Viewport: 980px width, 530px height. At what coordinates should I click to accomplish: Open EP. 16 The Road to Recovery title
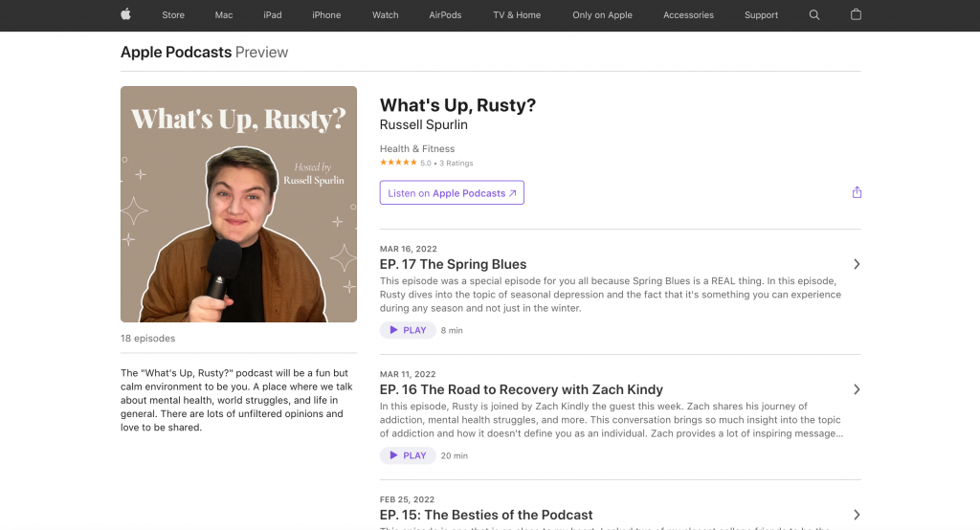coord(522,389)
